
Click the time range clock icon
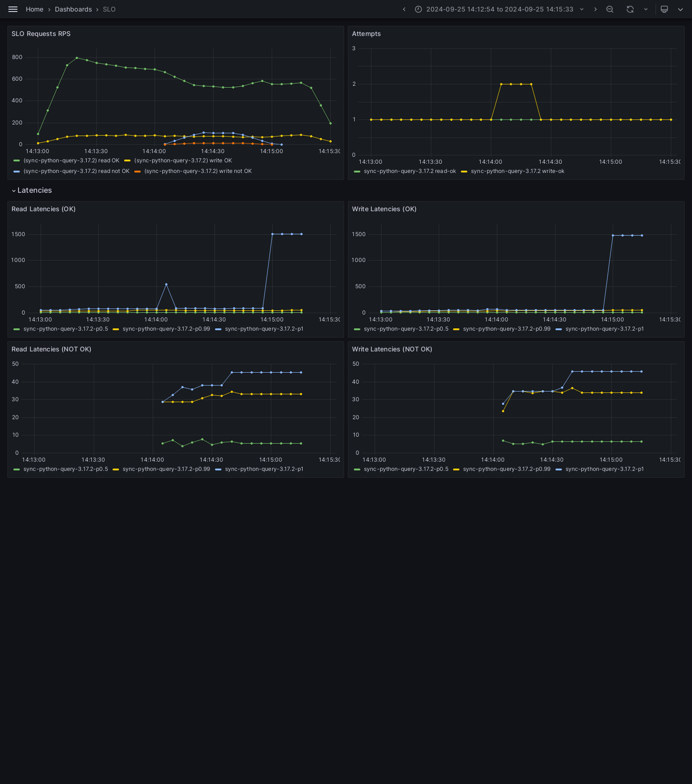[x=418, y=9]
